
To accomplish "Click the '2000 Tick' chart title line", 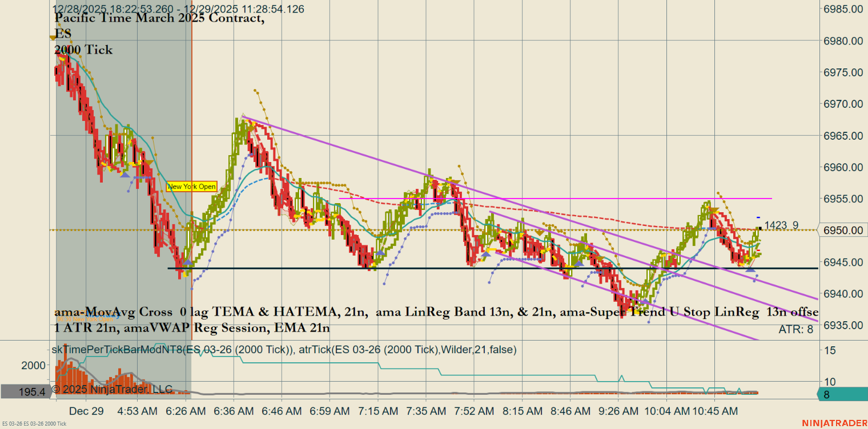I will [x=83, y=50].
